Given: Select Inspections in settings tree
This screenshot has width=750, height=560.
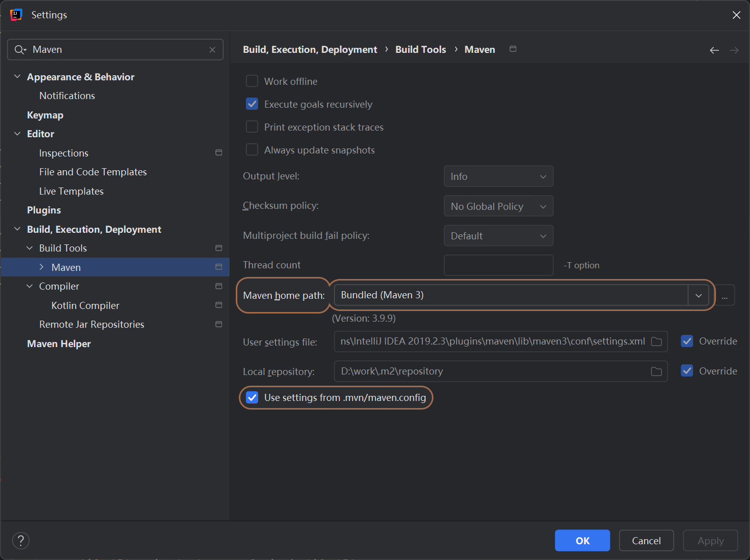Looking at the screenshot, I should tap(64, 153).
